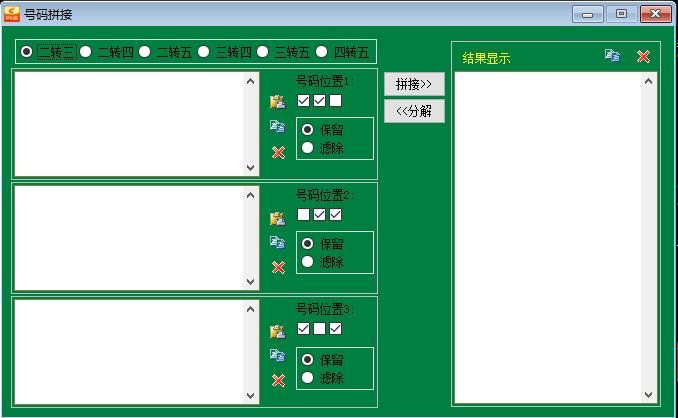Viewport: 678px width, 418px height.
Task: Close the 号码拼接 window
Action: [656, 14]
